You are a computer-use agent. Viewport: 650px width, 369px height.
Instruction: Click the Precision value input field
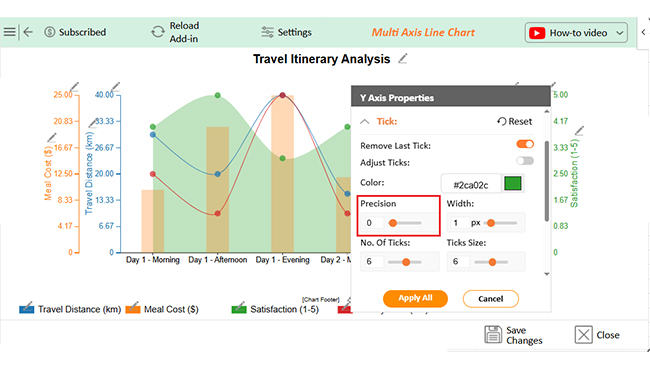(x=372, y=223)
